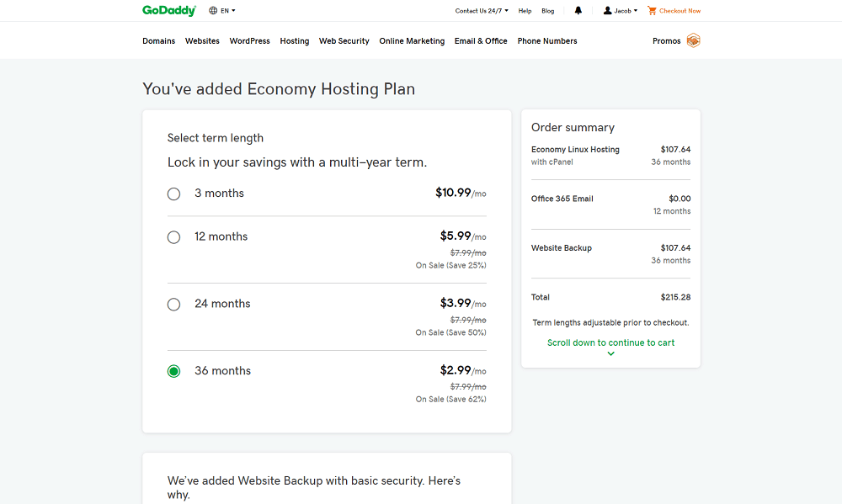This screenshot has width=842, height=504.
Task: Click the with cPanel subtitle
Action: tap(552, 162)
